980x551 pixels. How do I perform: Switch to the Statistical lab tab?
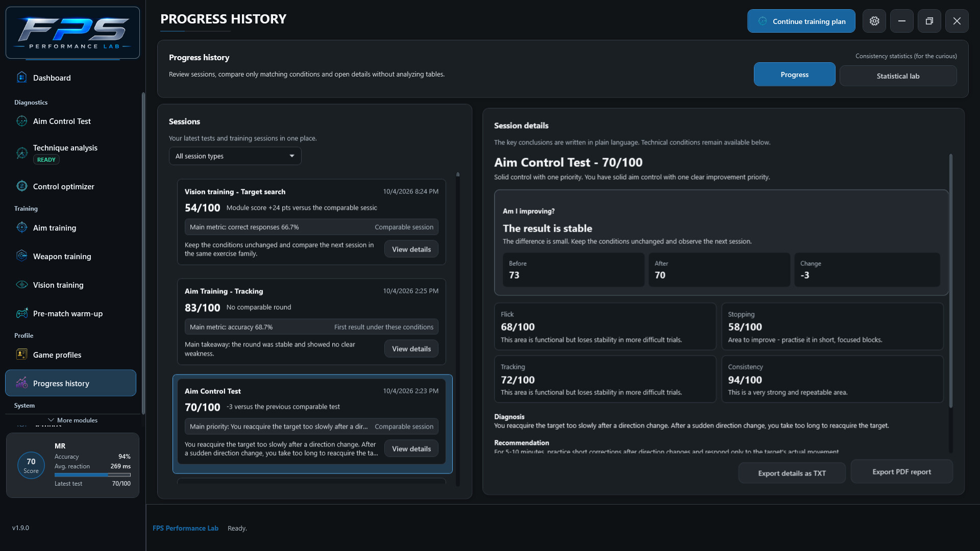[898, 76]
